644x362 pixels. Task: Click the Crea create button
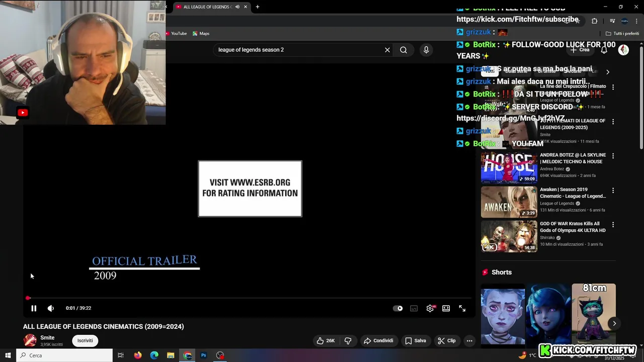click(x=579, y=50)
